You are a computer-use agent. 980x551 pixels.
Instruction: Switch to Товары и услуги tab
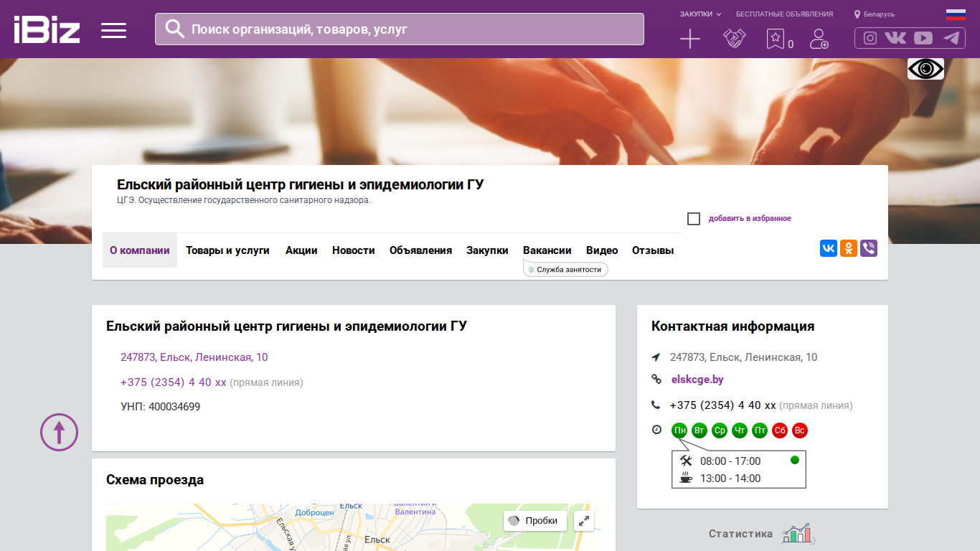point(227,250)
